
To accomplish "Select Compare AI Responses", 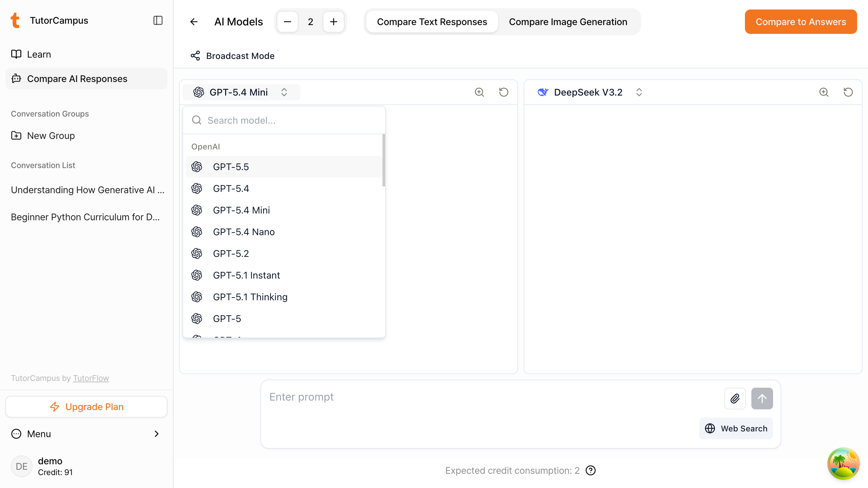I will point(86,79).
